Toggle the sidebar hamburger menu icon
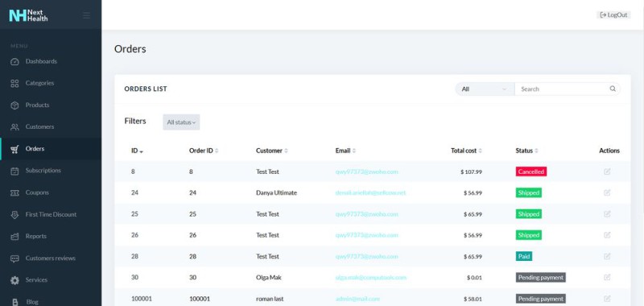644x306 pixels. [x=86, y=15]
